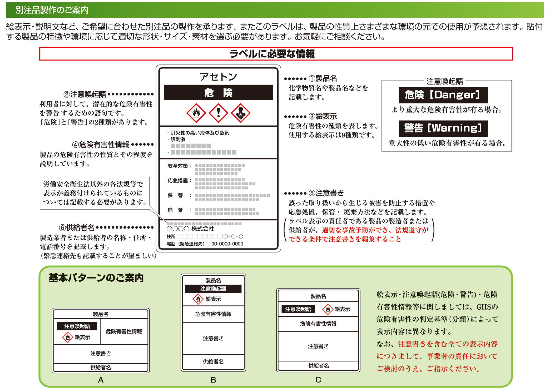Click 危険有害性情報 cell in pattern C
The height and width of the screenshot is (392, 550).
tap(318, 324)
